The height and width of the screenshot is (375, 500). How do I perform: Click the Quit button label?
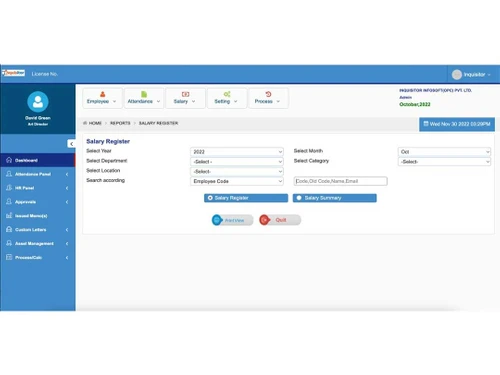(281, 220)
